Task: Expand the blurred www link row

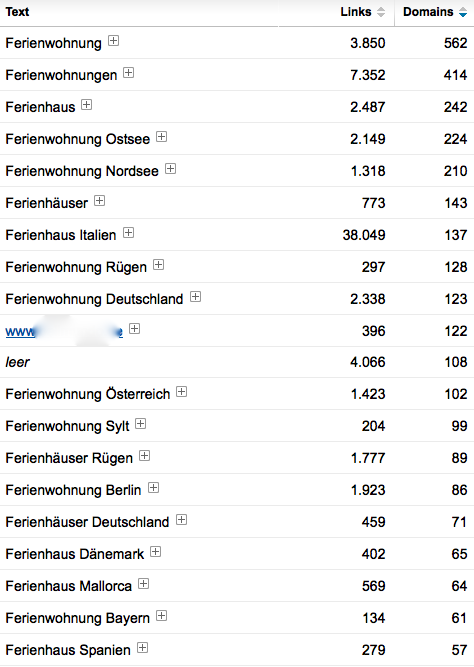Action: (134, 328)
